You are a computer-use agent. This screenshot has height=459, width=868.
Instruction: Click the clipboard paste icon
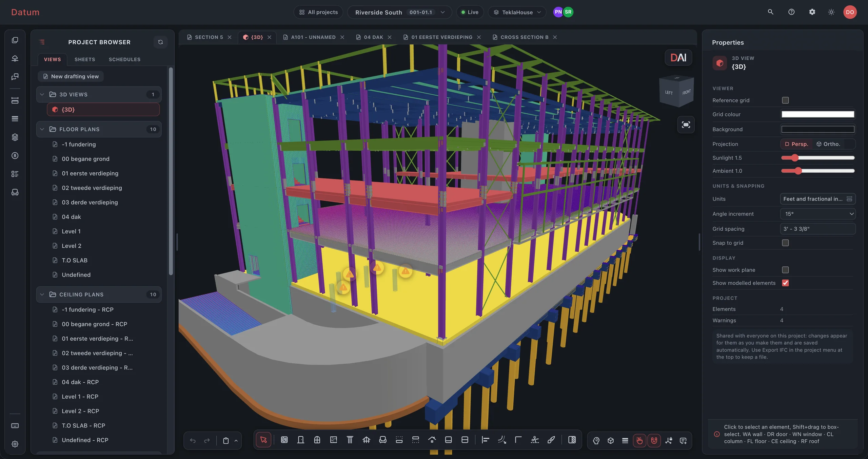click(x=226, y=441)
